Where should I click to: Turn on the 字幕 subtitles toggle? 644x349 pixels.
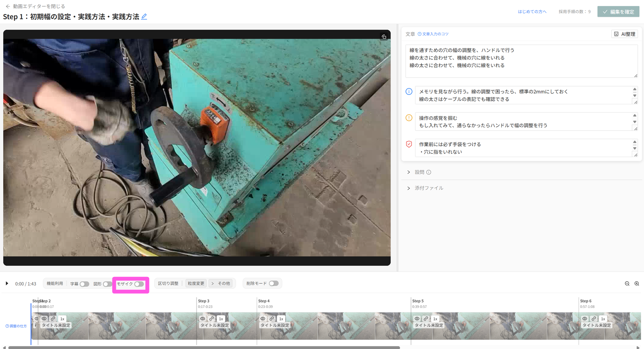tap(84, 284)
